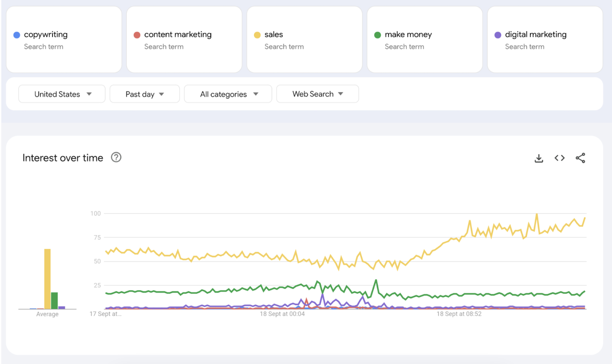Click the 18 Sept at 08:52 axis label

click(x=459, y=314)
